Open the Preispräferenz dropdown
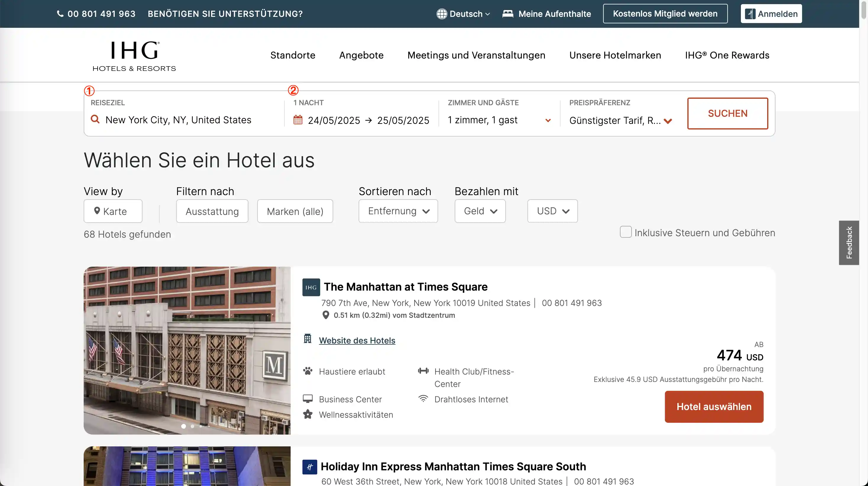The width and height of the screenshot is (868, 486). (x=621, y=120)
